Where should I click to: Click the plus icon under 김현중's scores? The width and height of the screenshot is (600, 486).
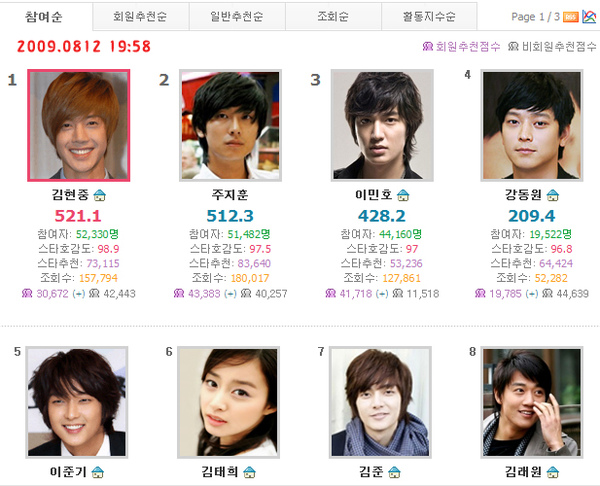point(79,294)
